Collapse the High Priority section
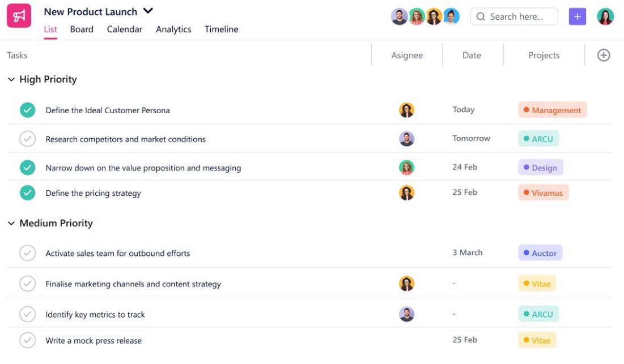The image size is (624, 364). click(11, 79)
